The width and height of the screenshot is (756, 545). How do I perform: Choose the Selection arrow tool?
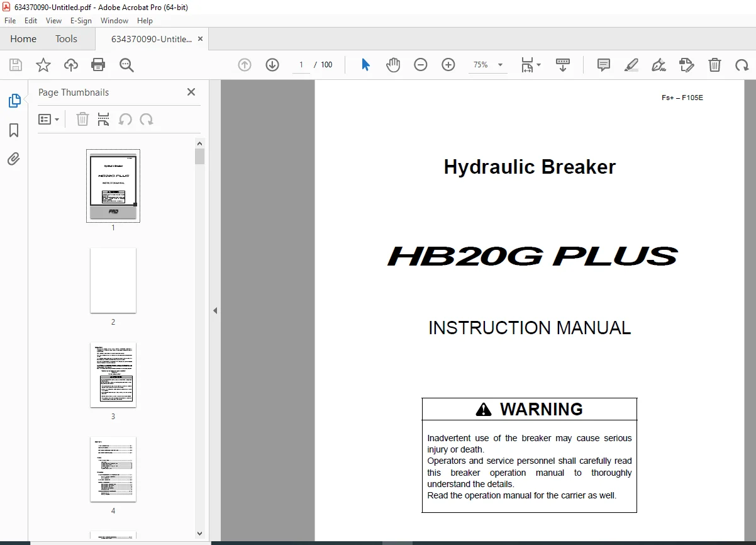pos(365,65)
